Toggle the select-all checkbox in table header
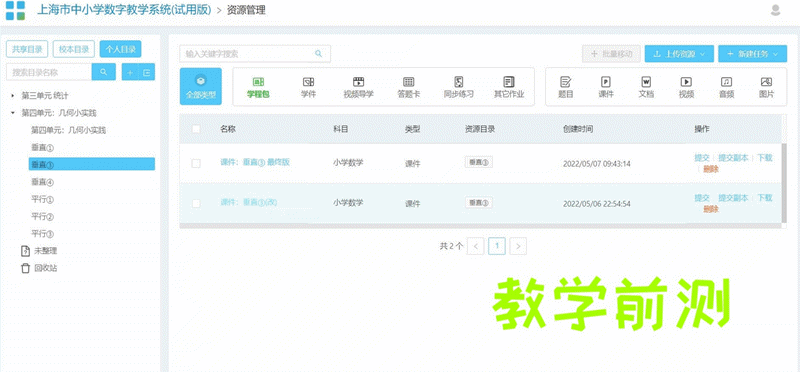 pyautogui.click(x=196, y=129)
